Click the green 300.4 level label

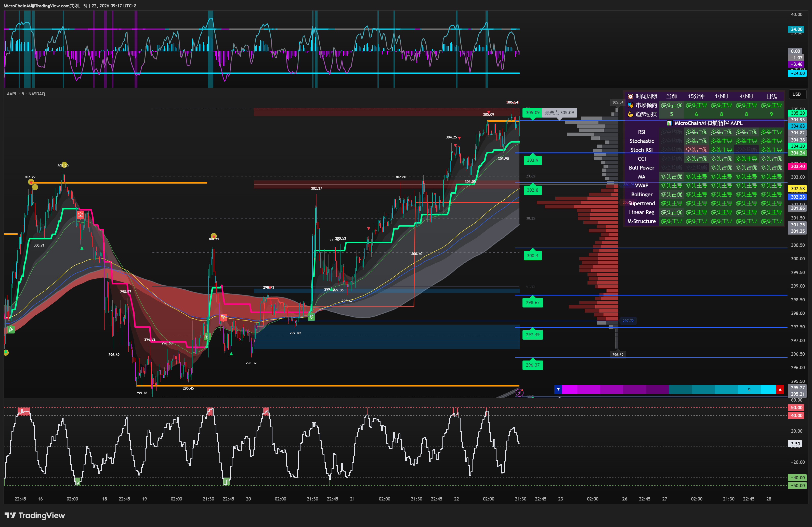point(532,255)
